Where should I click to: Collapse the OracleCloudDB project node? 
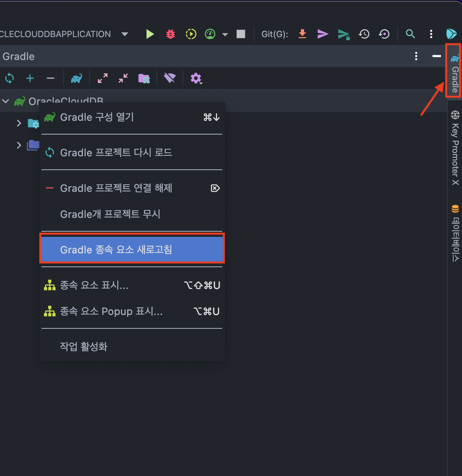coord(6,101)
